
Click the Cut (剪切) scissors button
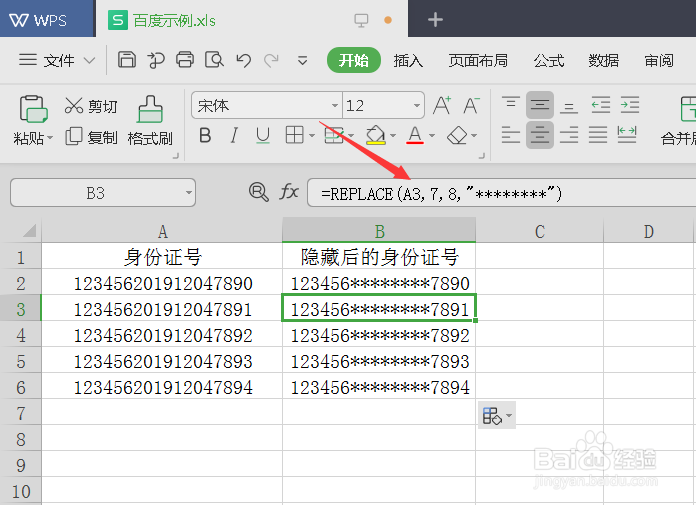point(91,106)
